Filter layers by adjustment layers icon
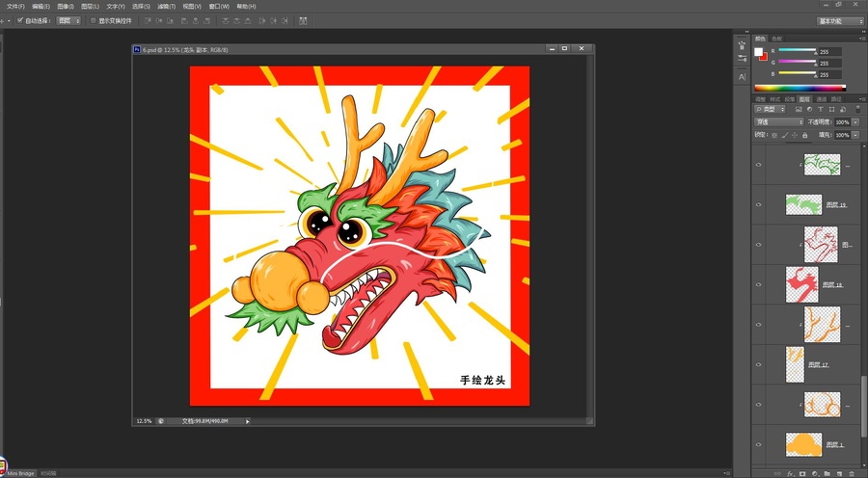Image resolution: width=868 pixels, height=478 pixels. [809, 110]
